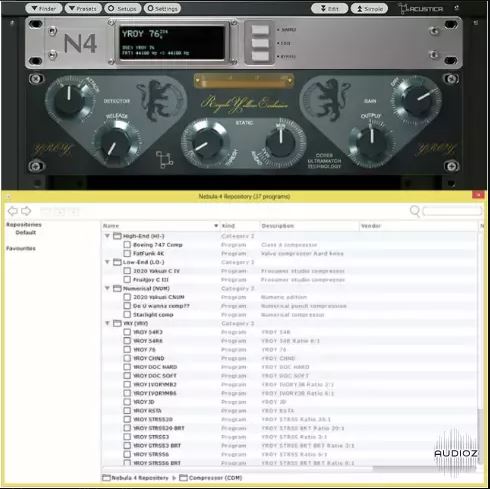Viewport: 490px width, 489px height.
Task: Focus the repository search field
Action: pos(452,211)
